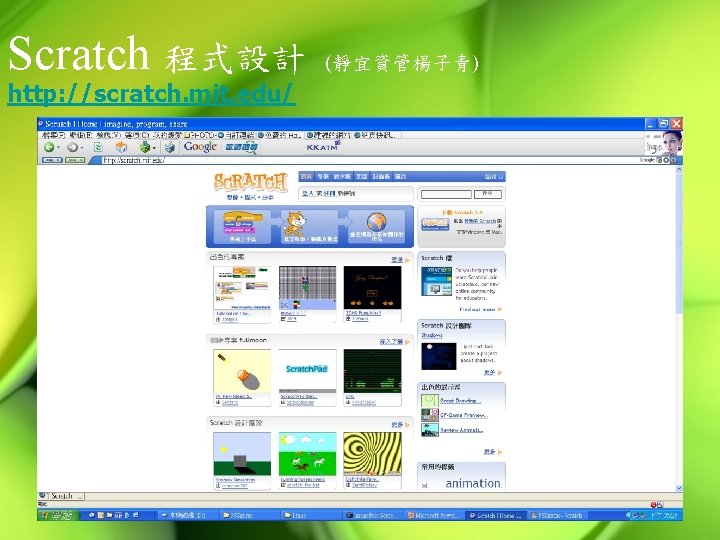This screenshot has height=540, width=720.
Task: Click the 'animation' tag in tag cloud
Action: click(473, 483)
